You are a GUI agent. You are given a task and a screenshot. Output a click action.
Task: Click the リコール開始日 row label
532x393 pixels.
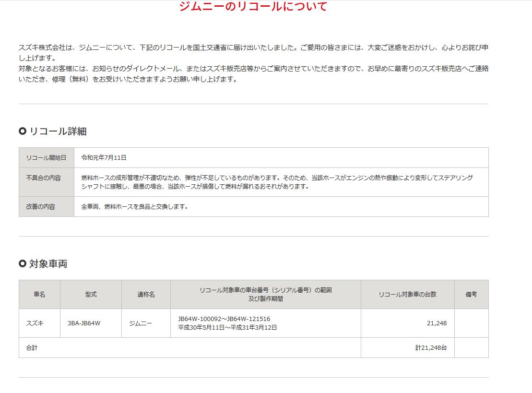tap(46, 158)
